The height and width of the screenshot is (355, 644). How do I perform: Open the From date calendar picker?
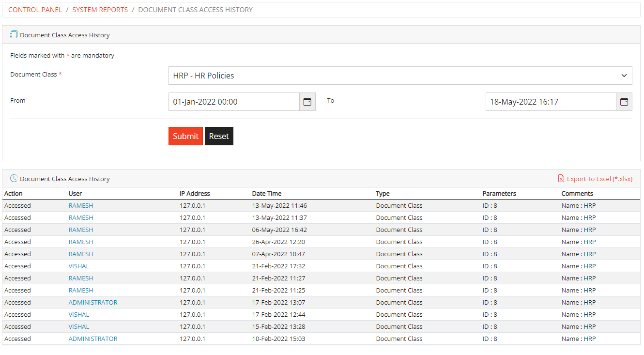tap(307, 102)
